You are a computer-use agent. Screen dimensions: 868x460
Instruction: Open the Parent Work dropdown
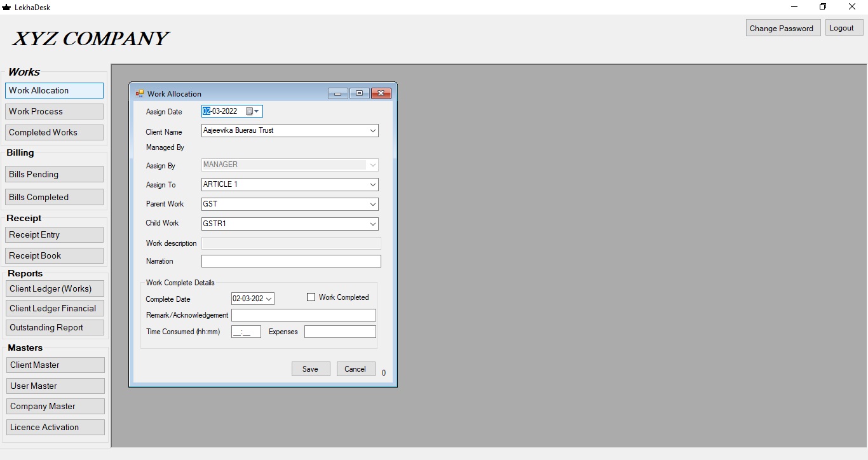click(373, 205)
